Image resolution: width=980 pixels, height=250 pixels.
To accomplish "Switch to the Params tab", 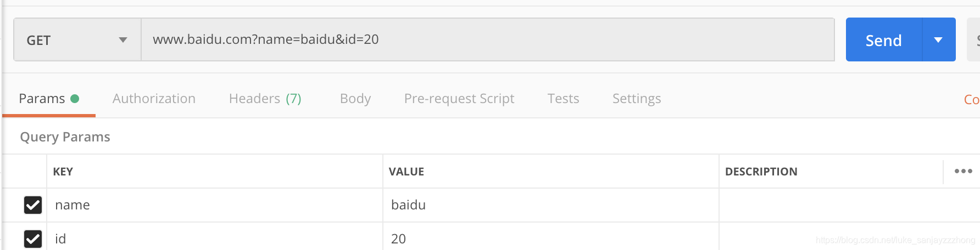I will coord(42,99).
